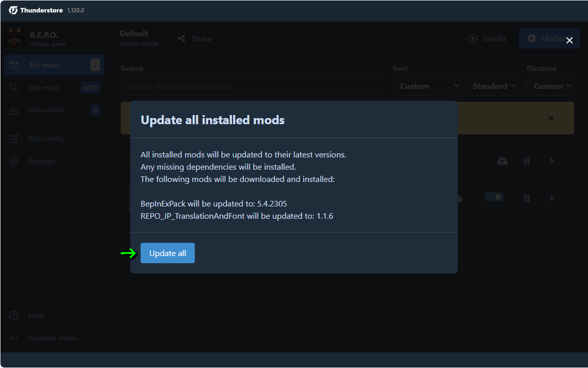Click Change game link
The height and width of the screenshot is (368, 588).
click(x=48, y=44)
